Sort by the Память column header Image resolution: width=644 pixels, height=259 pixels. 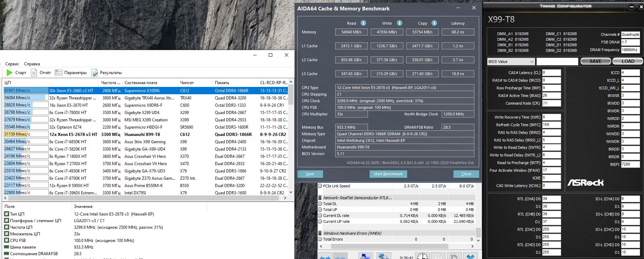click(x=235, y=83)
